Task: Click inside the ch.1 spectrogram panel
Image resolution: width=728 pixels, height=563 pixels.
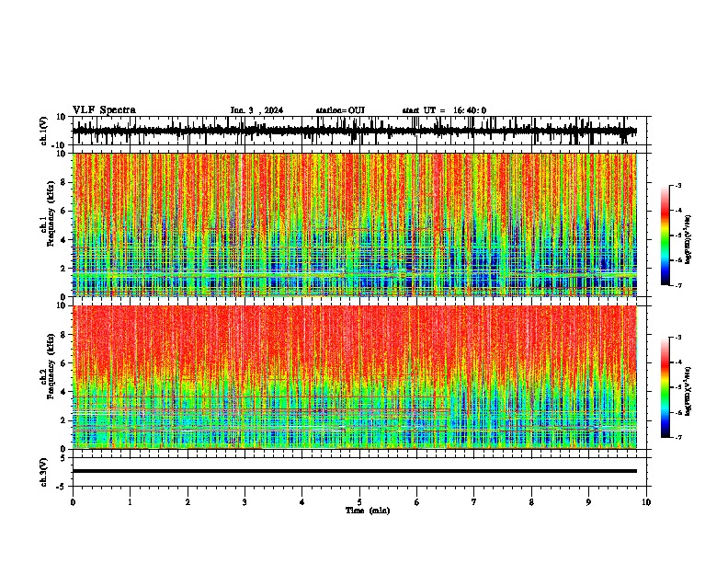Action: click(x=355, y=224)
